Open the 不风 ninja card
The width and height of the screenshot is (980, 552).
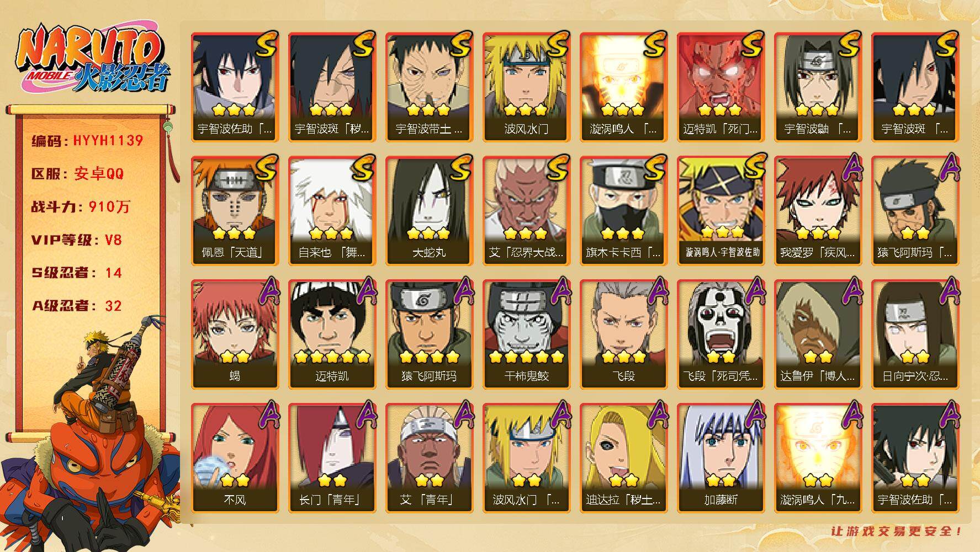coord(235,458)
